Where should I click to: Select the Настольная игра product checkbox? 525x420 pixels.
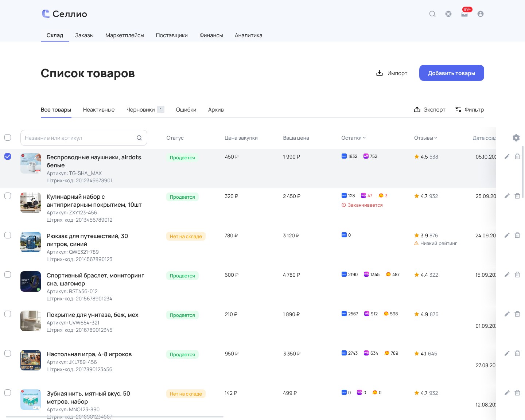(x=8, y=353)
